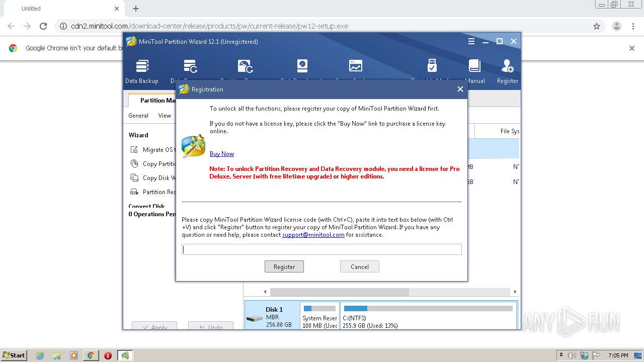
Task: Open the Windows Start menu
Action: coord(14,355)
